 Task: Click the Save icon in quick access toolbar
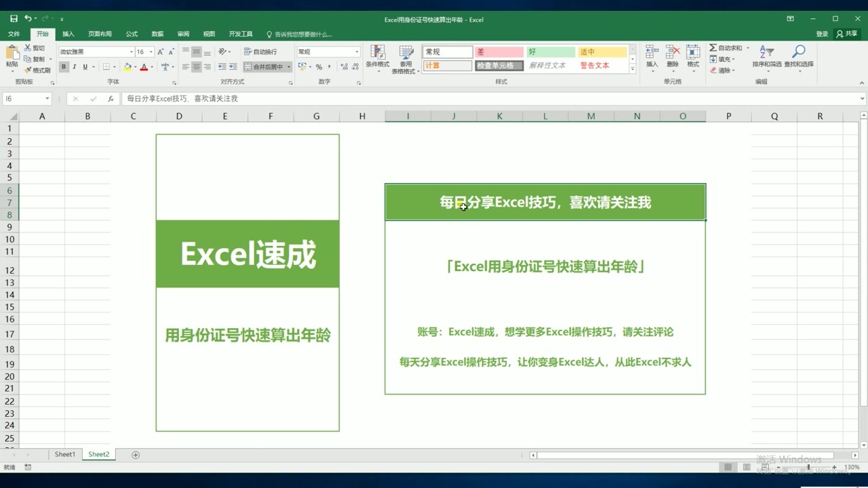click(14, 19)
